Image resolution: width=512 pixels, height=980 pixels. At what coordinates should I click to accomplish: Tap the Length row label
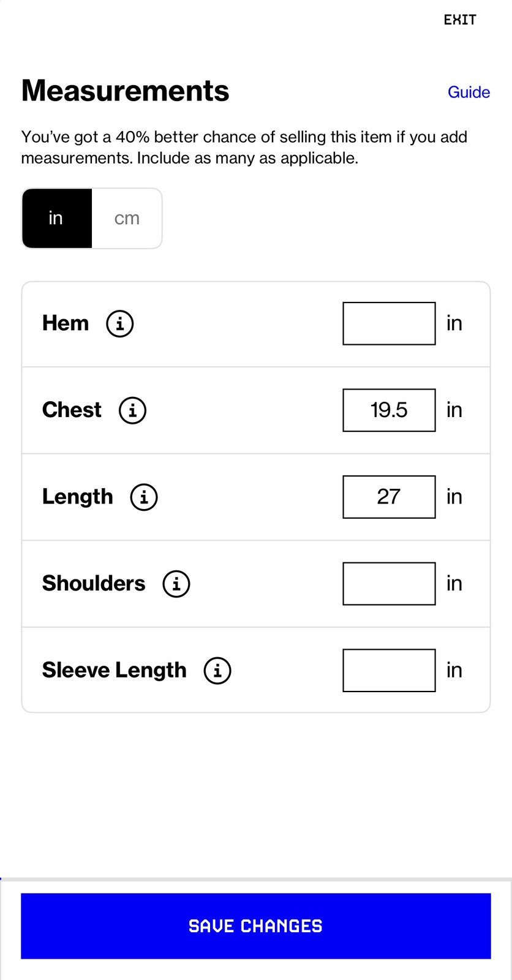[x=78, y=497]
